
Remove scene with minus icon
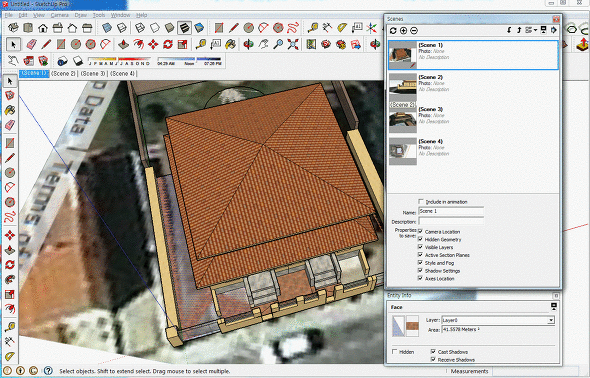pos(414,30)
